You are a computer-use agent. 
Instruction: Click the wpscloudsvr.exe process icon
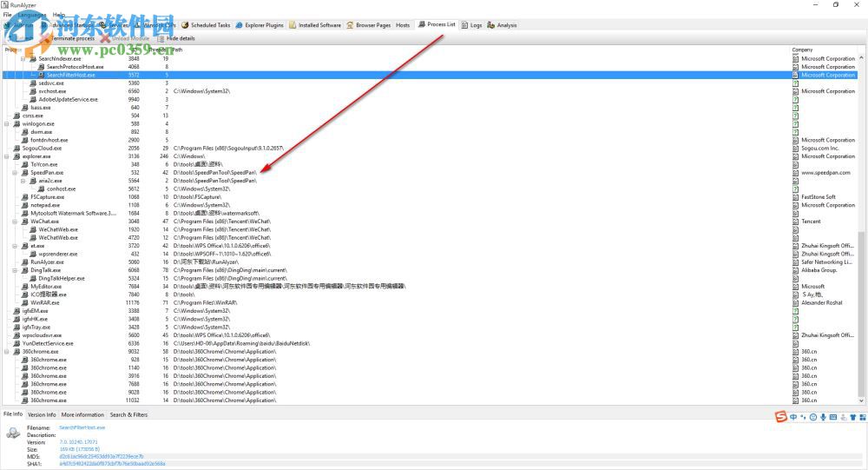coord(16,335)
